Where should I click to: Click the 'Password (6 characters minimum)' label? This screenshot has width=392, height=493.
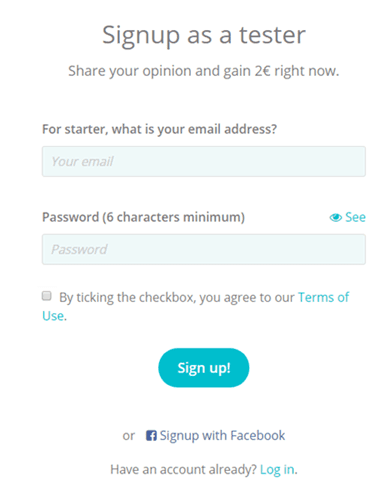pyautogui.click(x=143, y=217)
